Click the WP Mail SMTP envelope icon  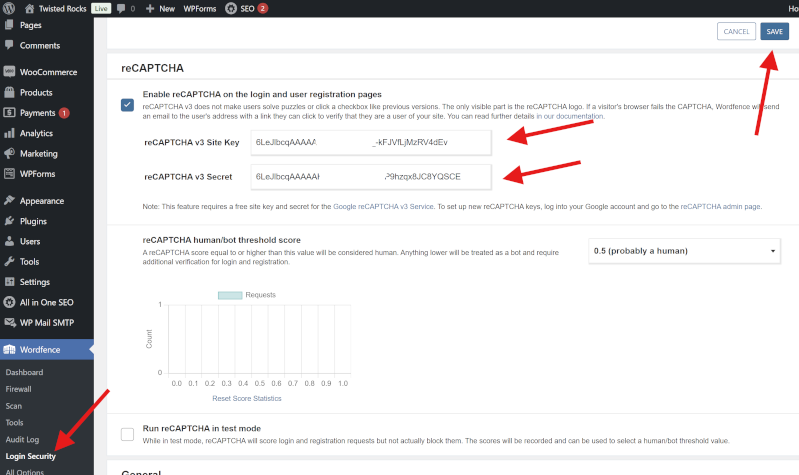[9, 323]
